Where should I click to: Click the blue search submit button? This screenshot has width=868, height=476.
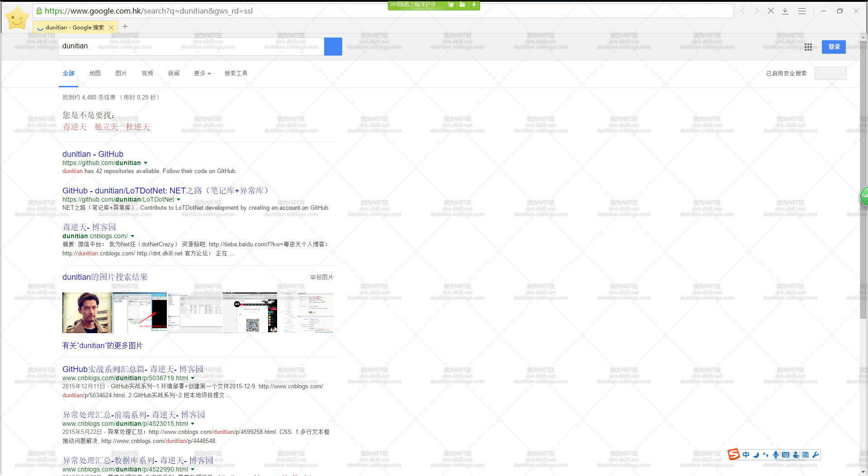[x=333, y=47]
